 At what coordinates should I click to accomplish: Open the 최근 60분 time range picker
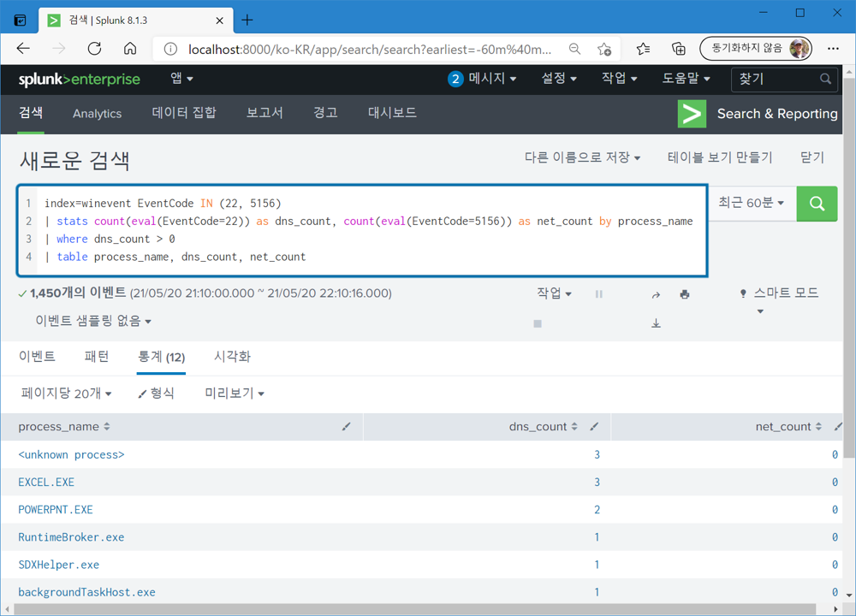pyautogui.click(x=752, y=204)
